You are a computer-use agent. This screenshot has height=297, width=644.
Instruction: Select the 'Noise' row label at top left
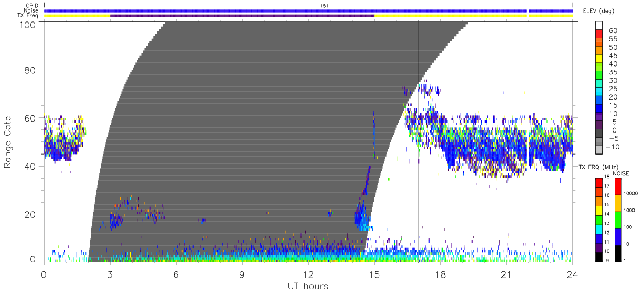coord(31,10)
